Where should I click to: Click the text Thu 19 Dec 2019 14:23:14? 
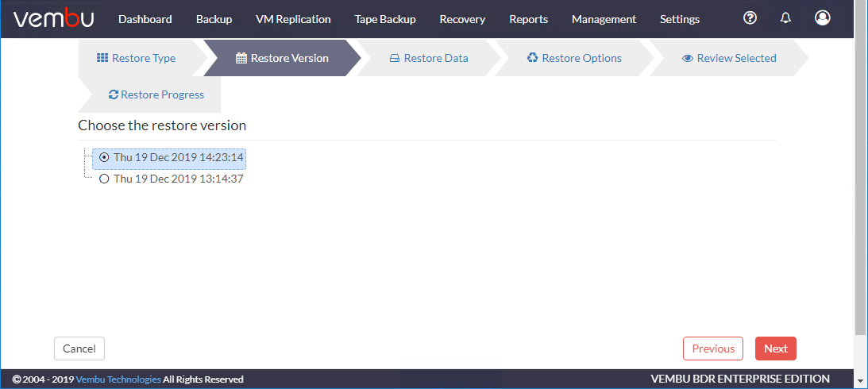(x=178, y=157)
